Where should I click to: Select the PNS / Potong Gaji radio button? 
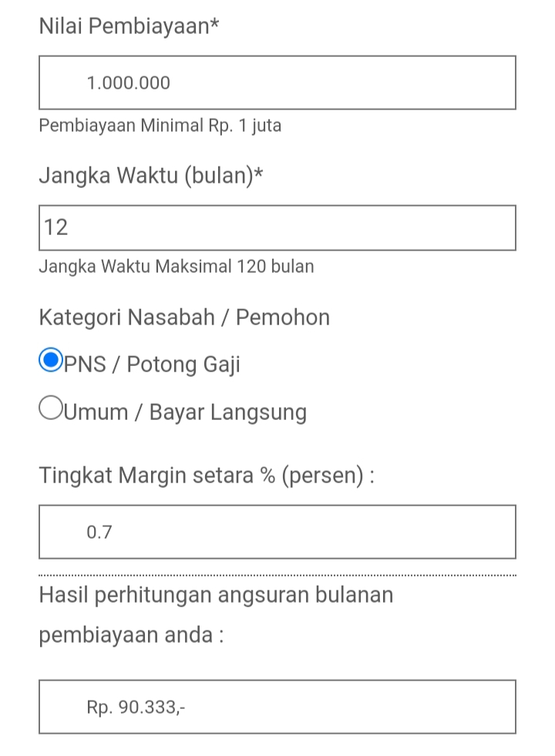(51, 361)
